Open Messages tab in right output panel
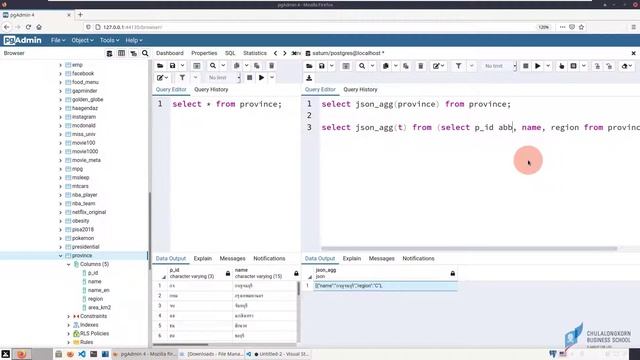Image resolution: width=640 pixels, height=360 pixels. [x=381, y=258]
